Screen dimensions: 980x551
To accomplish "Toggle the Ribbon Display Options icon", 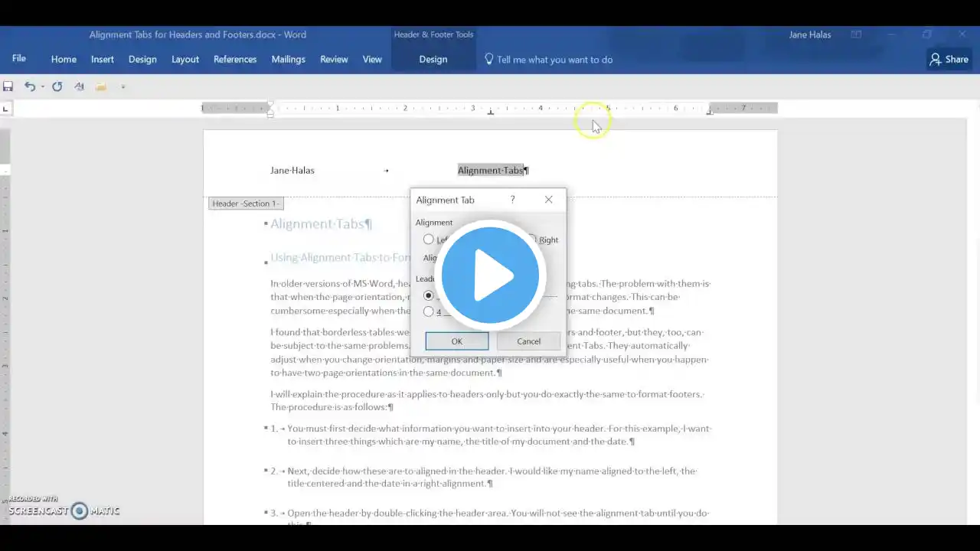I will 857,34.
